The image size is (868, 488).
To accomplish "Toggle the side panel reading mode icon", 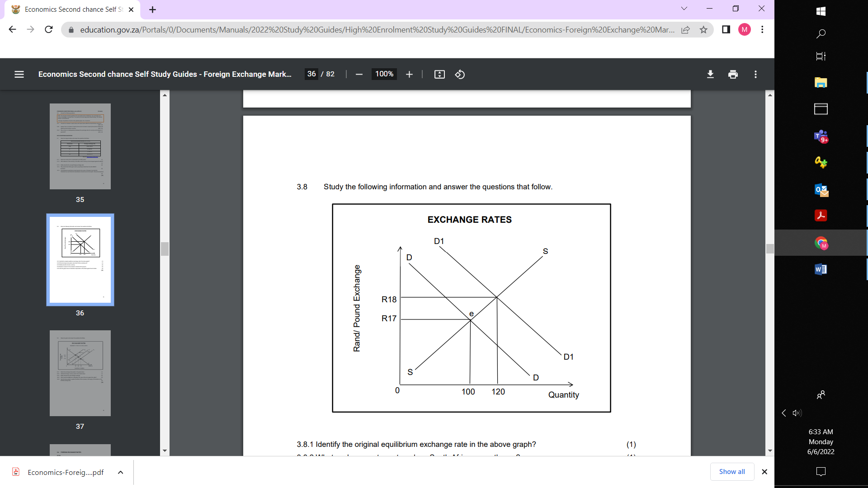I will pyautogui.click(x=726, y=29).
